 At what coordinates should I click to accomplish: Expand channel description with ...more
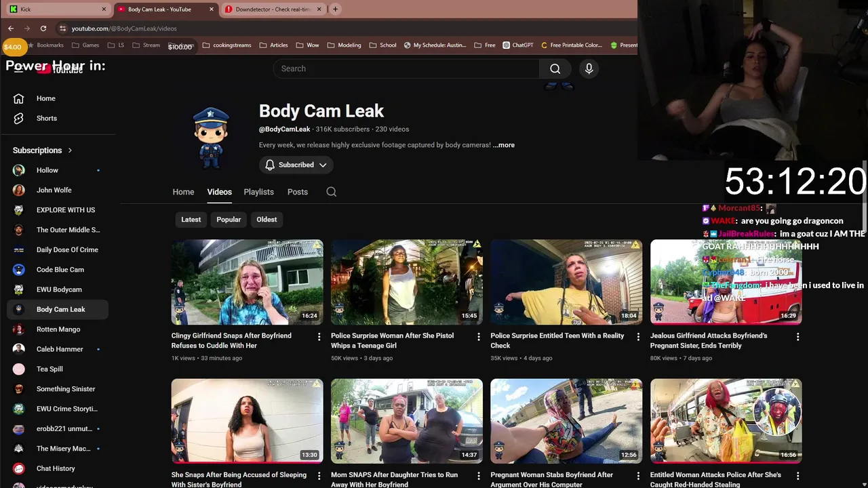point(504,145)
